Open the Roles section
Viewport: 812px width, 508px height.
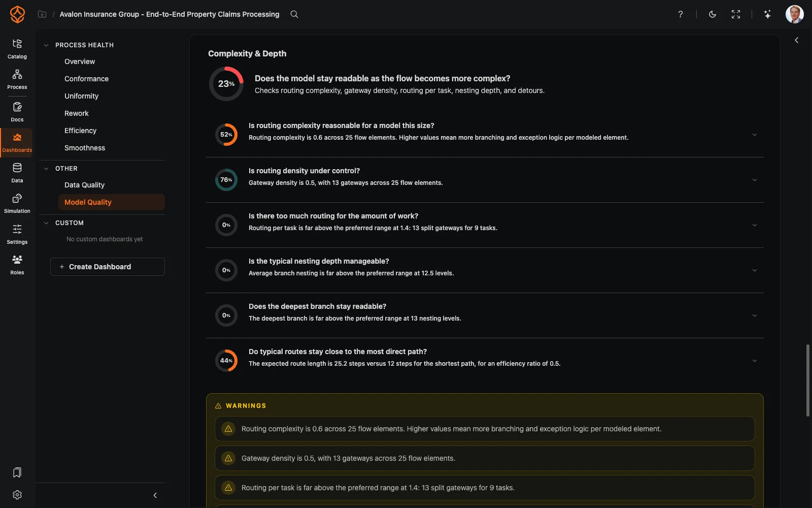click(x=17, y=265)
